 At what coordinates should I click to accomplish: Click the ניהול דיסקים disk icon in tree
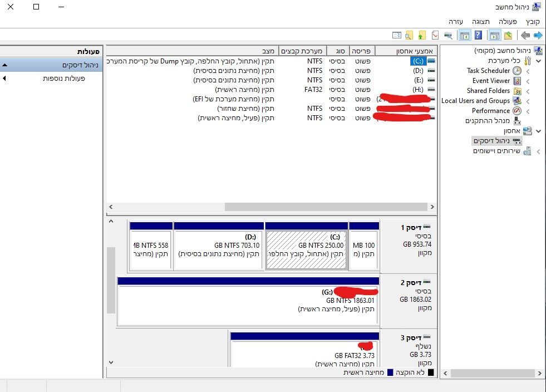tap(518, 141)
